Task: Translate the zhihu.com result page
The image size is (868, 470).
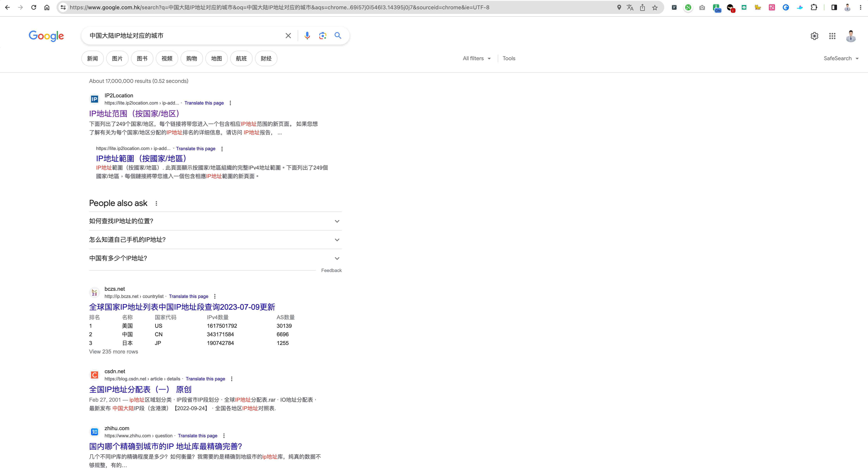Action: point(197,436)
